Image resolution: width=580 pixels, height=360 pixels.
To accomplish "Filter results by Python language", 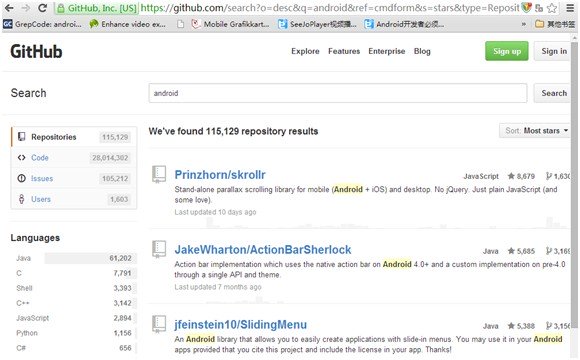I will (74, 333).
